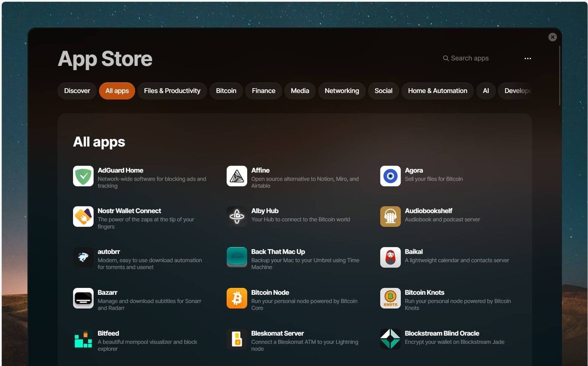Click 'Sell your files for Bitcoin' text
The width and height of the screenshot is (588, 366).
(434, 179)
